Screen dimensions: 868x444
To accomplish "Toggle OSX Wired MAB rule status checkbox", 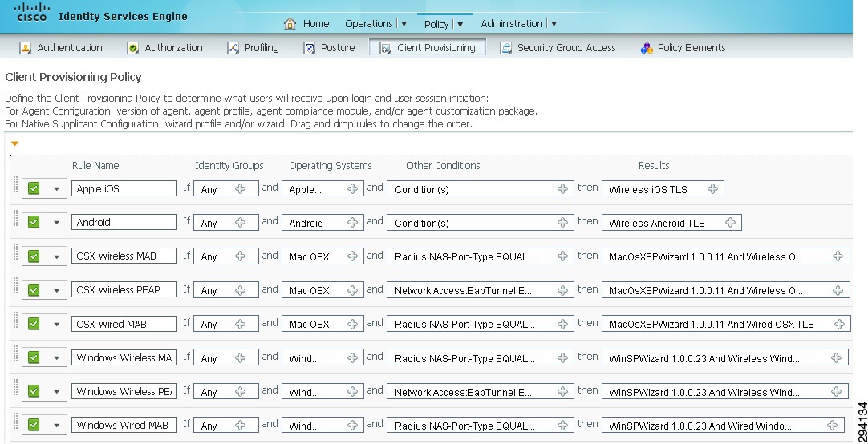I will [34, 324].
